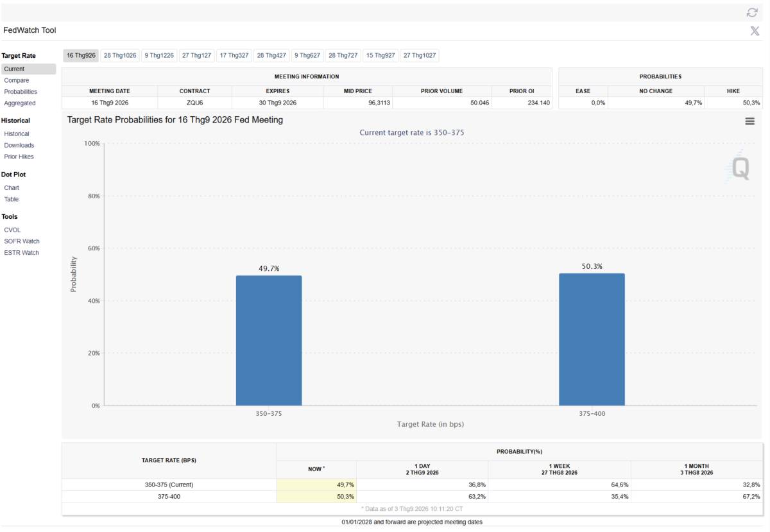Image resolution: width=770 pixels, height=532 pixels.
Task: Open the Historical link under Historical section
Action: 17,134
